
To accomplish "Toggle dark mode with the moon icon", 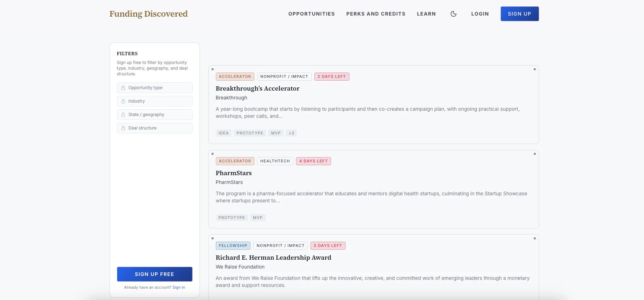I will pyautogui.click(x=454, y=14).
